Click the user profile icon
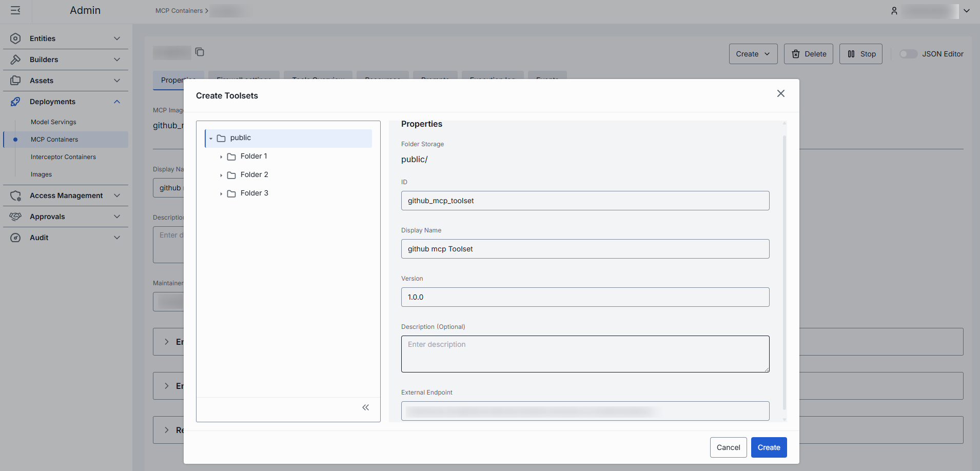980x471 pixels. click(894, 11)
